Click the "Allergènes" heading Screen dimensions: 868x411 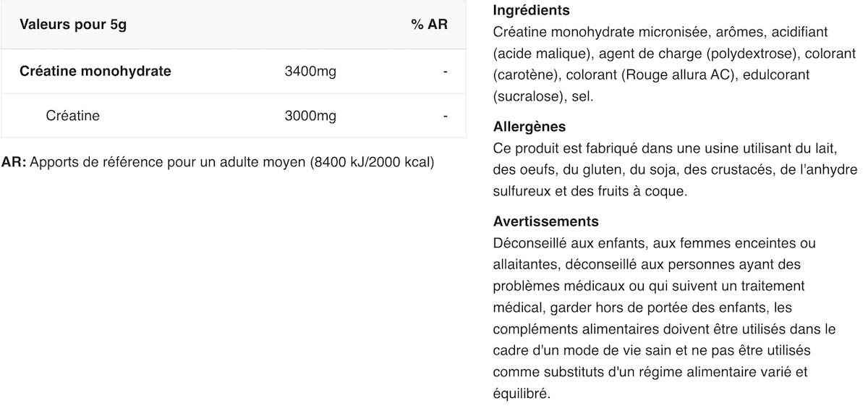point(529,127)
